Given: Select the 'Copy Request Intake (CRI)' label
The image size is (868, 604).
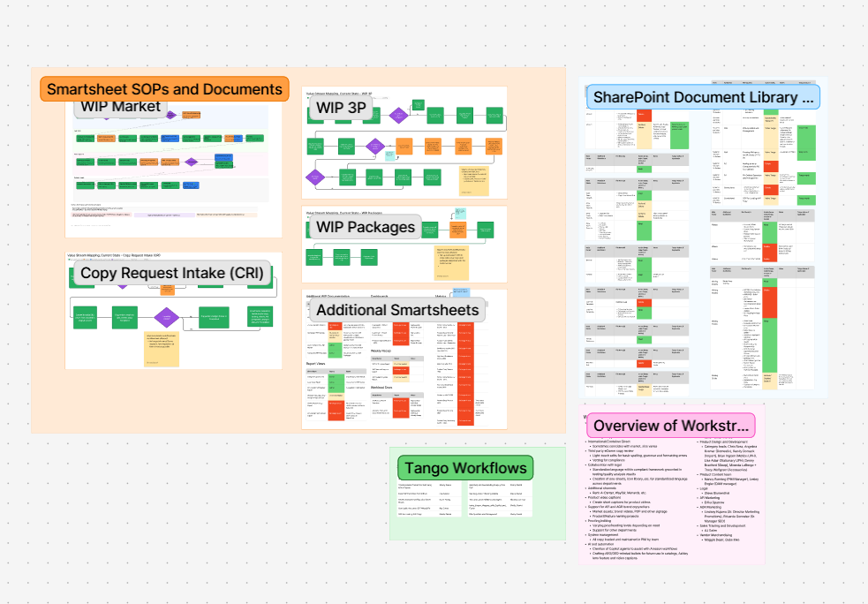Looking at the screenshot, I should pyautogui.click(x=172, y=273).
